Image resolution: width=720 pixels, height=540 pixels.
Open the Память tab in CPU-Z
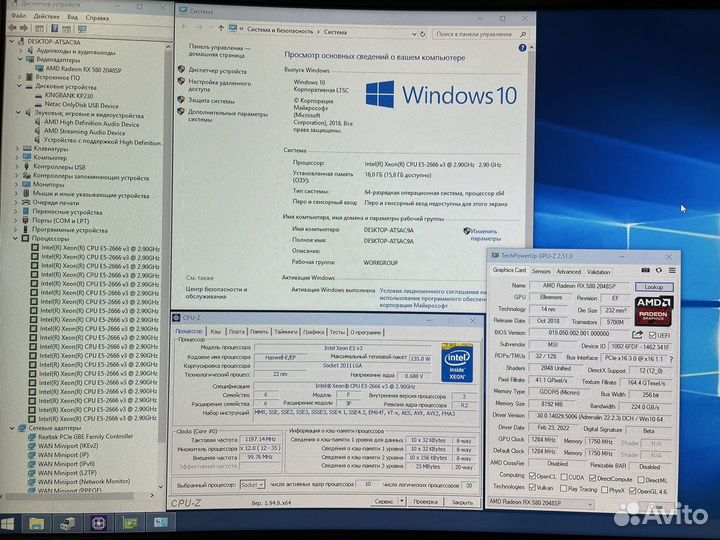click(259, 332)
